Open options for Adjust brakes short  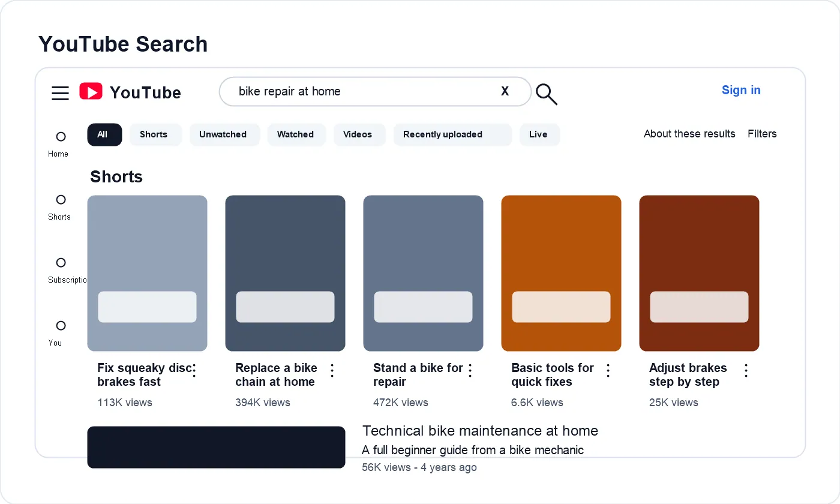(746, 371)
